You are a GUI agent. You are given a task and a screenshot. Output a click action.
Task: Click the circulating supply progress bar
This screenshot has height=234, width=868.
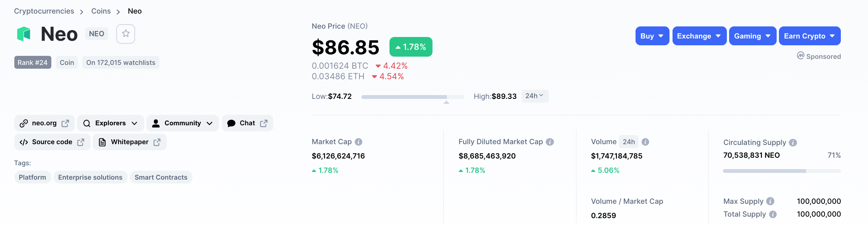point(782,171)
